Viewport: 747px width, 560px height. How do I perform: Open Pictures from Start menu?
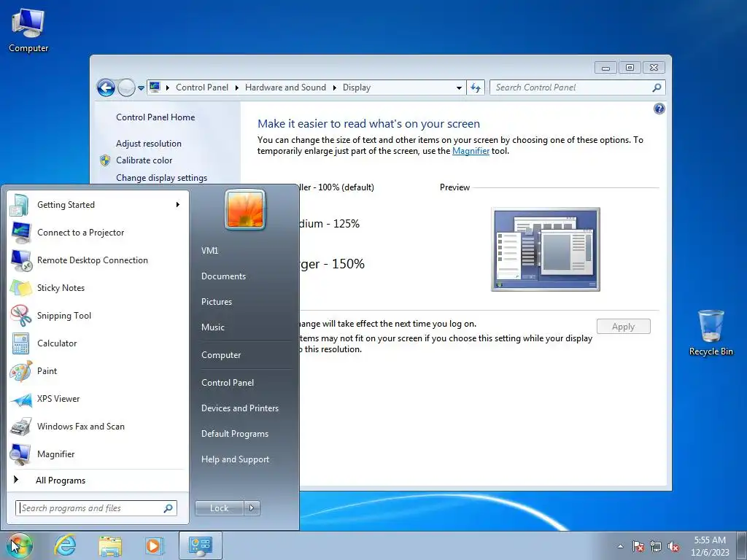(x=217, y=302)
